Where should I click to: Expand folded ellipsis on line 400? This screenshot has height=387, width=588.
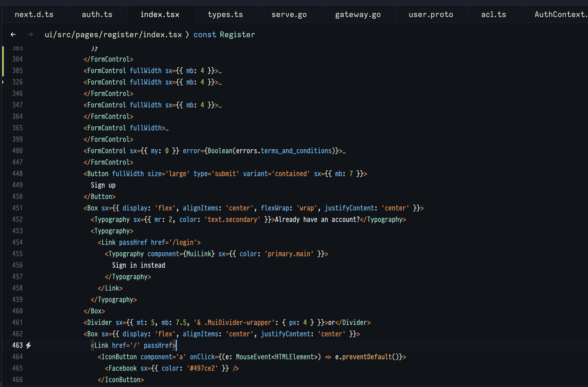click(x=344, y=151)
